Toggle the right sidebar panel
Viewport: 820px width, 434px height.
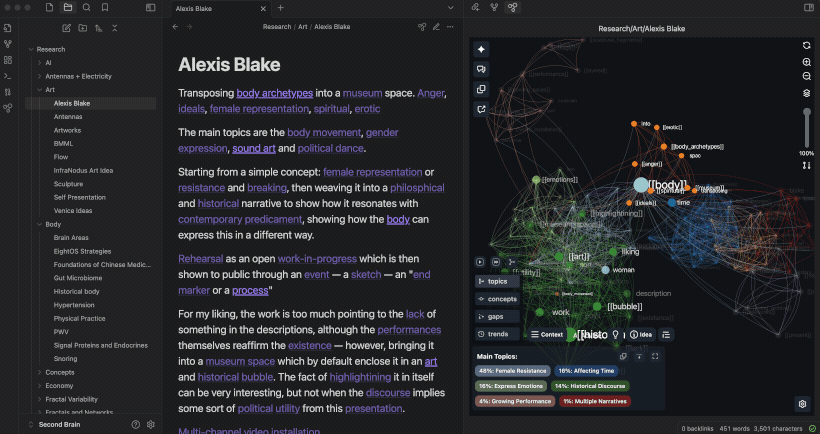(x=808, y=8)
